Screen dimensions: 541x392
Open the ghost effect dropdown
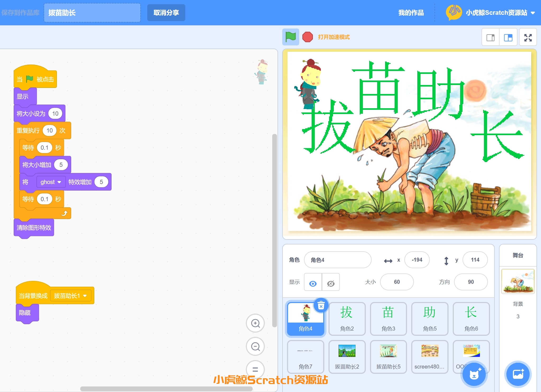(51, 182)
